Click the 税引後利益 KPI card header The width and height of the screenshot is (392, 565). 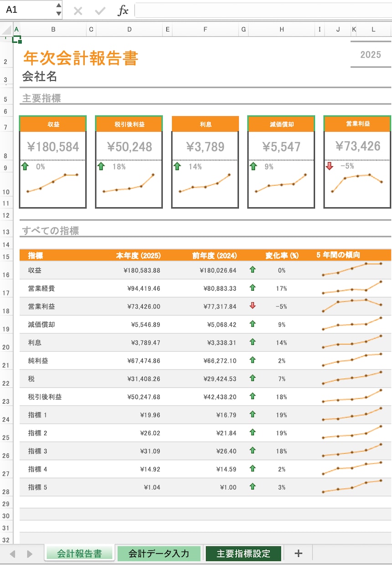point(129,124)
